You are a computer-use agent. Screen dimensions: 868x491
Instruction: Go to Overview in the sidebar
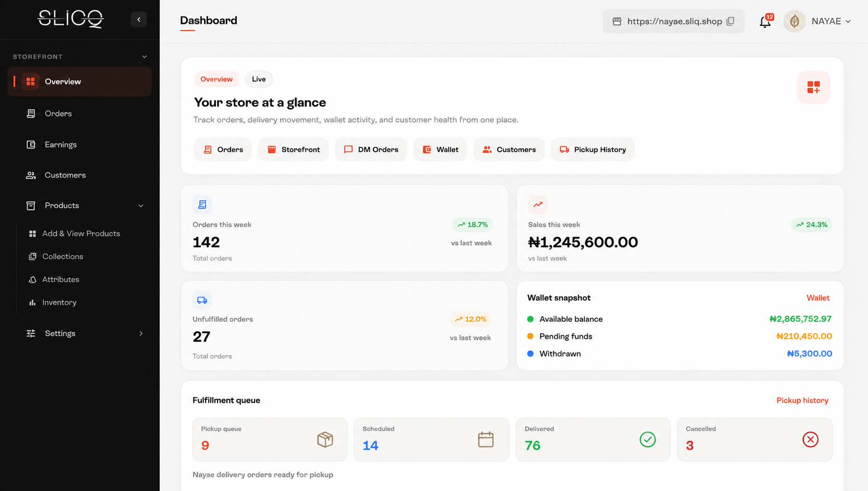80,81
